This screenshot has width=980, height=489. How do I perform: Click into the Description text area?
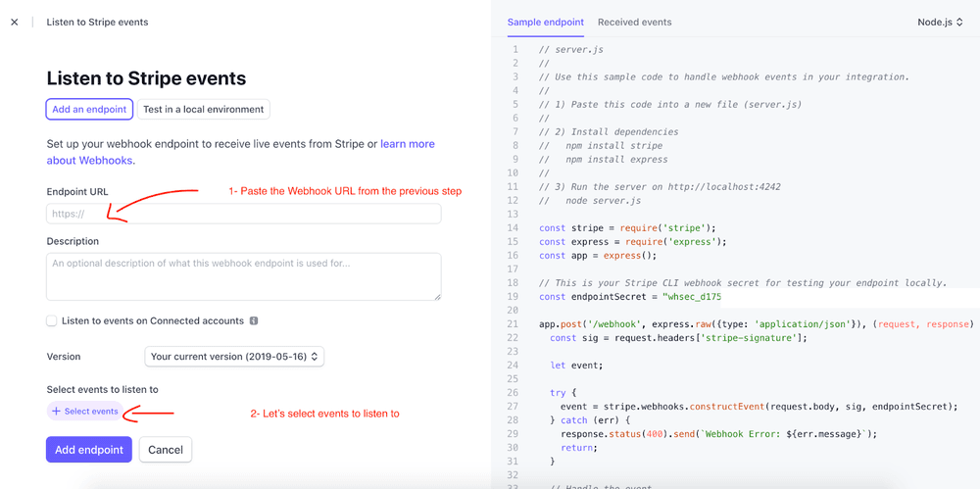(244, 276)
